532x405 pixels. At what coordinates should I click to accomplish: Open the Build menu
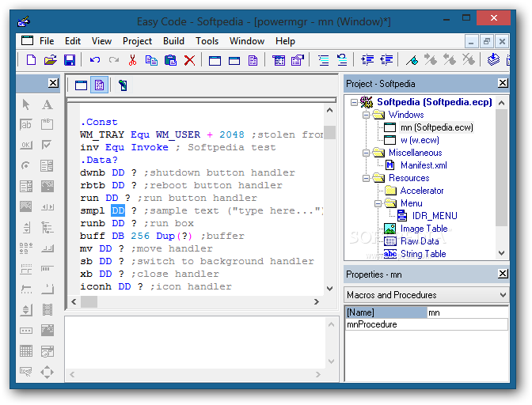point(173,41)
